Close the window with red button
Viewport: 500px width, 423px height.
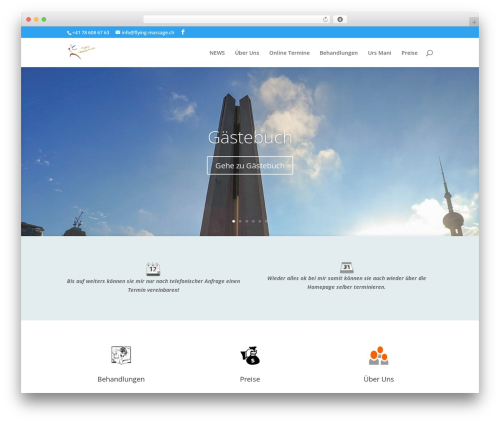29,19
